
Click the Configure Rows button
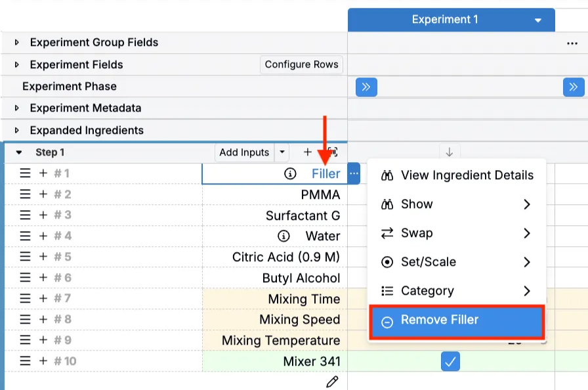302,64
